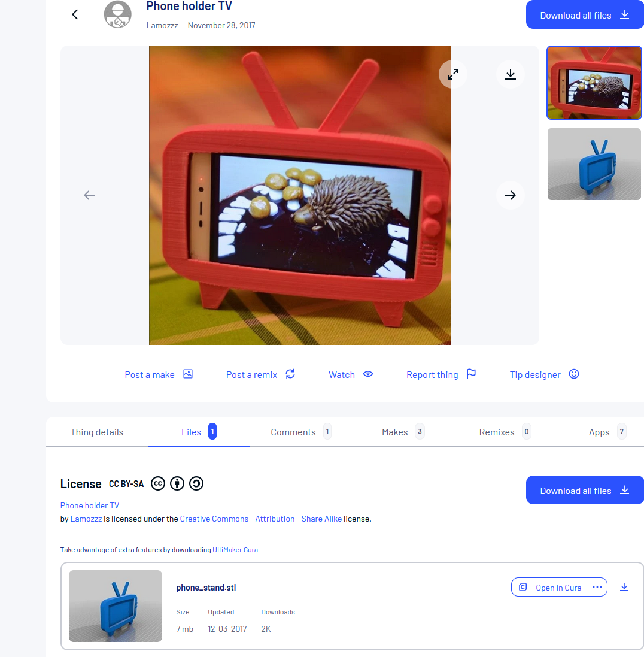Expand the image to fullscreen view
Viewport: 644px width, 657px height.
click(x=453, y=74)
